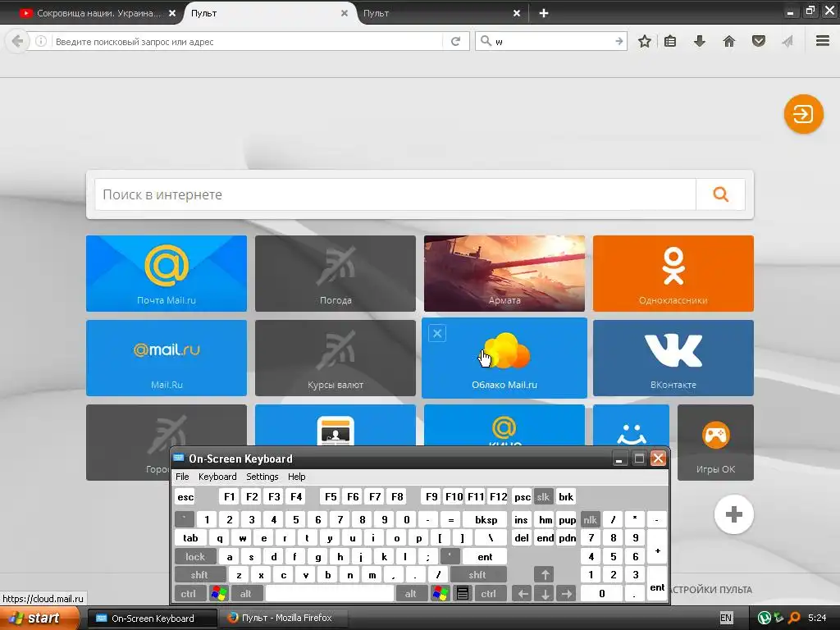Open the Downloads arrow icon

pos(700,41)
